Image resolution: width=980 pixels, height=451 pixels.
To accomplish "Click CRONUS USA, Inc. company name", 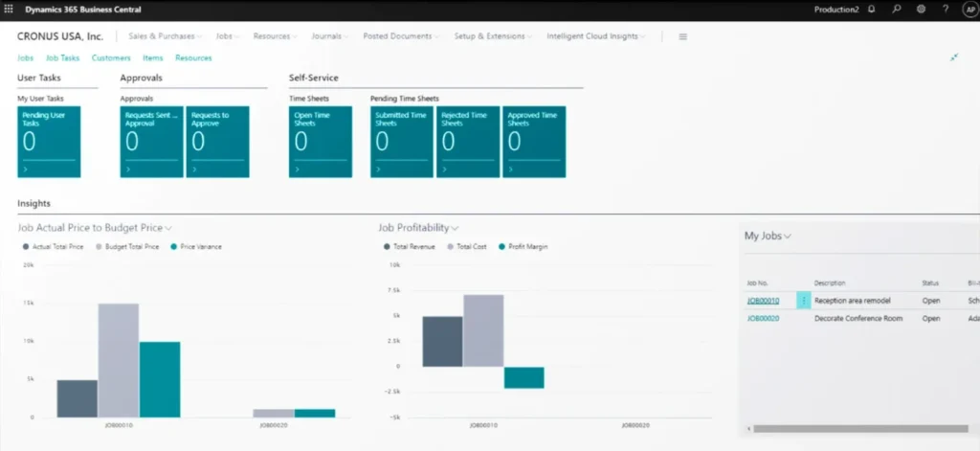I will (60, 36).
